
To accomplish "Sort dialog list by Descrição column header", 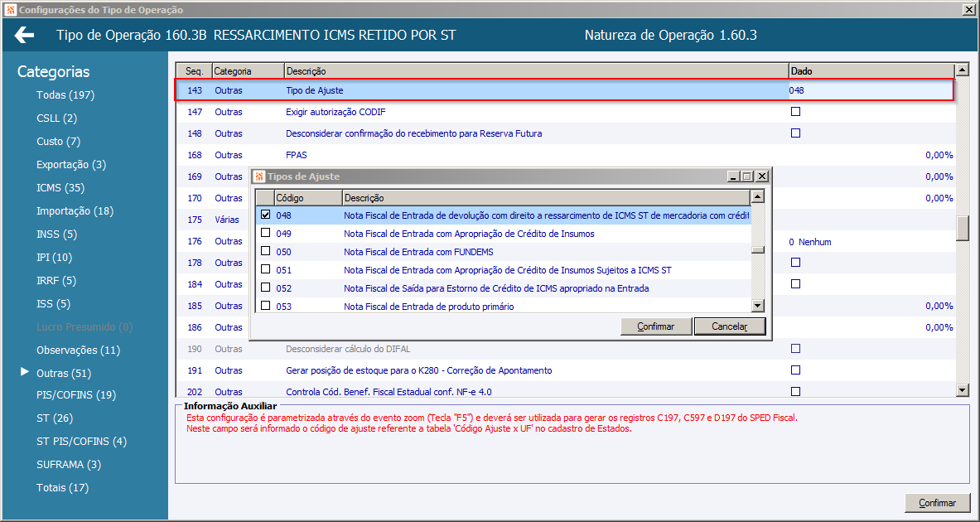I will point(546,197).
